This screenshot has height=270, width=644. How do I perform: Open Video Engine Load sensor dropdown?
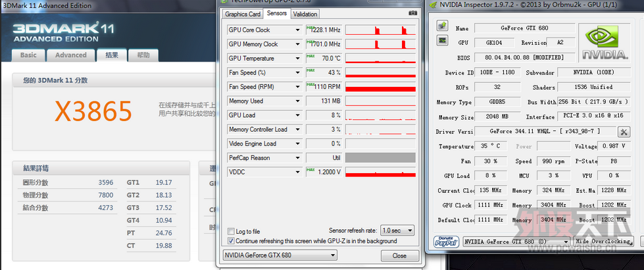click(x=298, y=144)
